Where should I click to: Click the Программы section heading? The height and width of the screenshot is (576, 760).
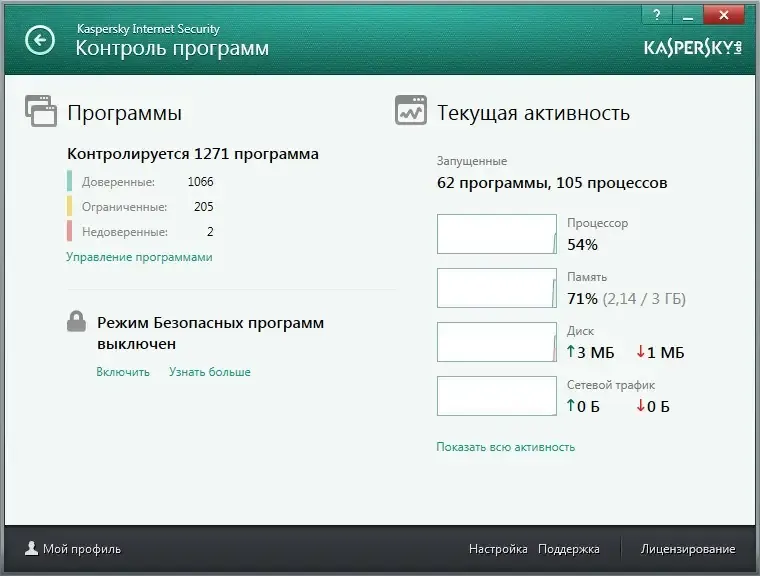point(125,113)
